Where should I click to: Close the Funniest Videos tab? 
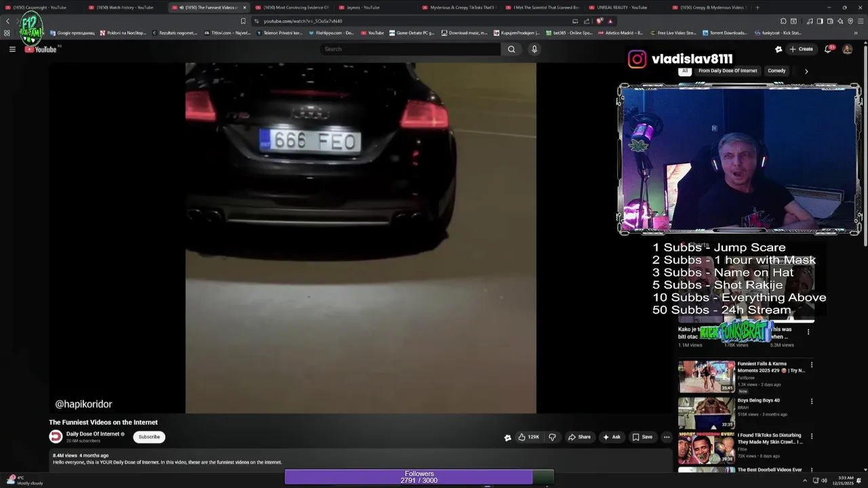245,7
